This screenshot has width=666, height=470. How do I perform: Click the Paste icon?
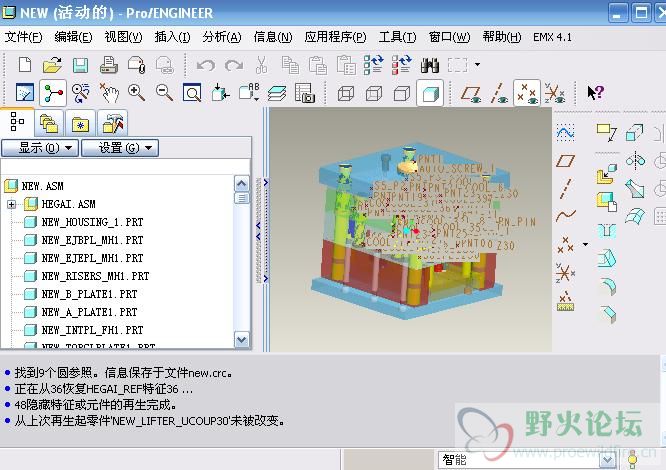point(318,65)
